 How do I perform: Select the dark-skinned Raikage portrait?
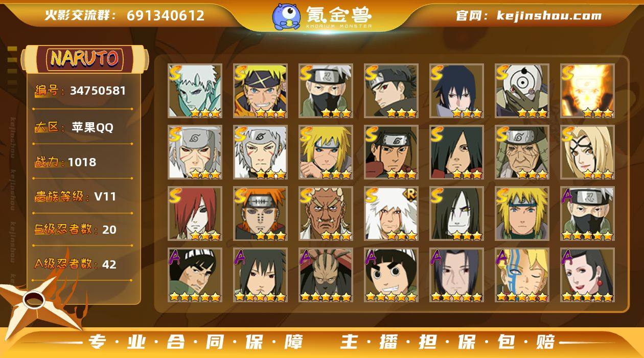pos(326,213)
